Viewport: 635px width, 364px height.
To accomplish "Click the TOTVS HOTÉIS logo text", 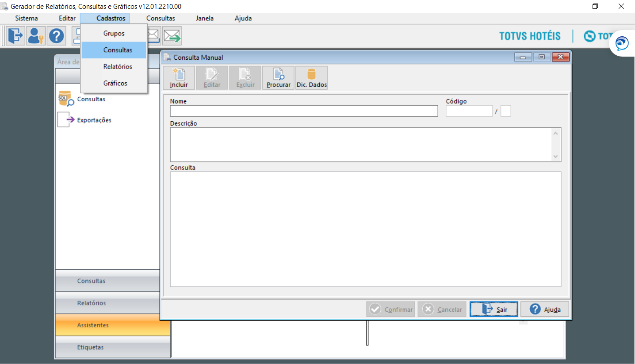I will [530, 36].
